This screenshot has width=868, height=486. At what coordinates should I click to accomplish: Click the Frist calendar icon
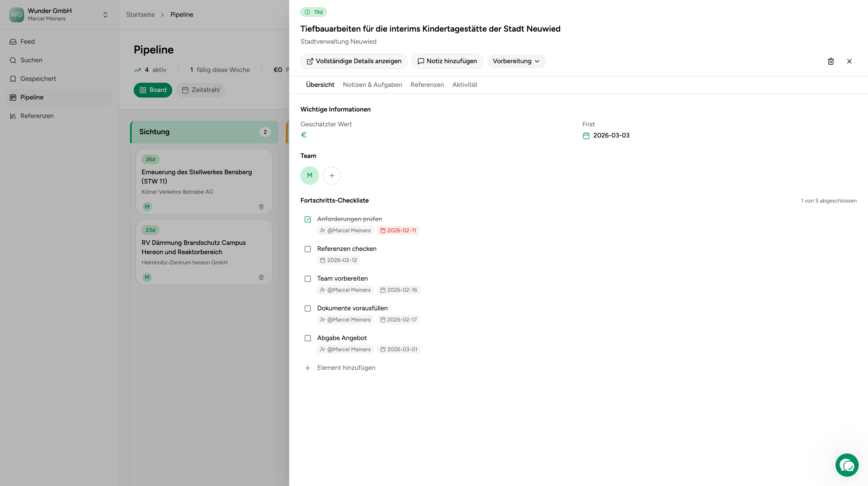(586, 136)
